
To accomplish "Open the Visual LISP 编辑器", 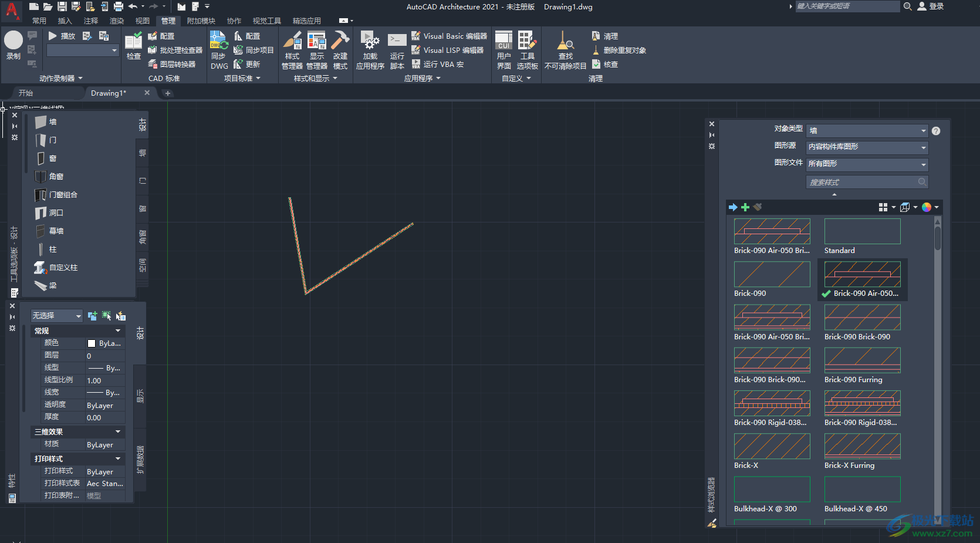I will 447,50.
